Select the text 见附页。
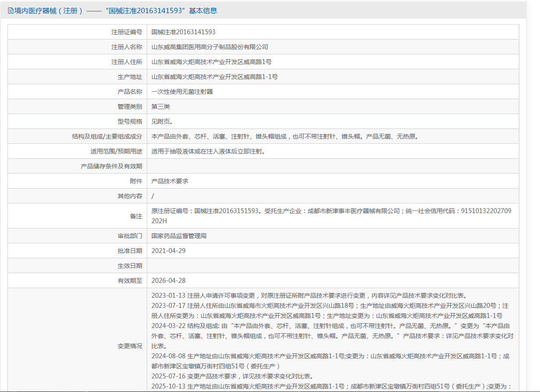 tap(163, 121)
